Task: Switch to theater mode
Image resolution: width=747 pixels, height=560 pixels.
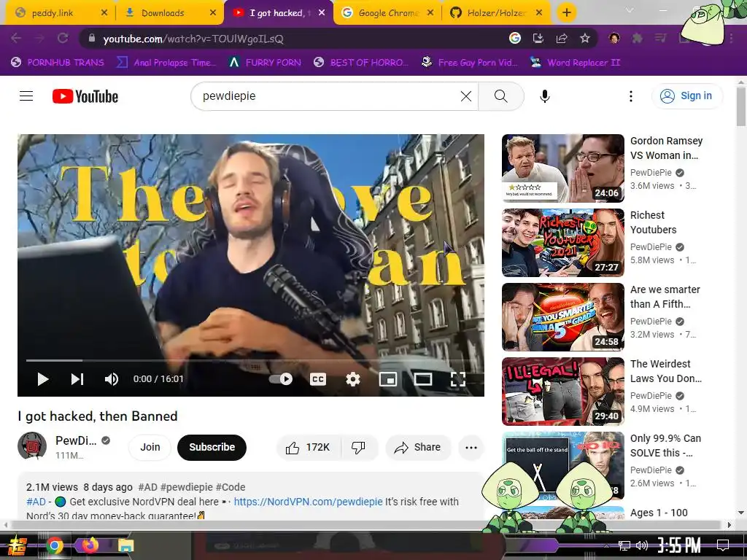Action: pyautogui.click(x=422, y=379)
